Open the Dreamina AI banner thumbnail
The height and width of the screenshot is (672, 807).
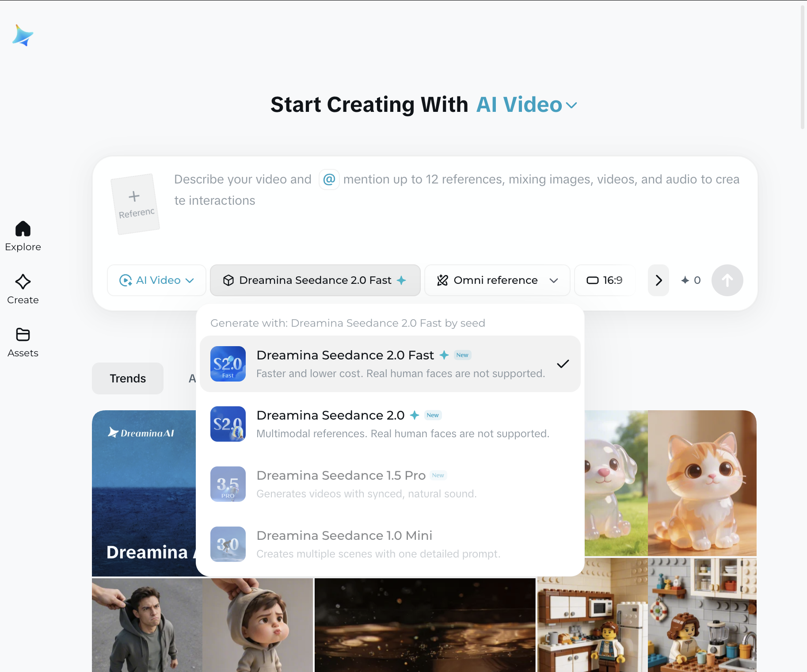pyautogui.click(x=144, y=493)
